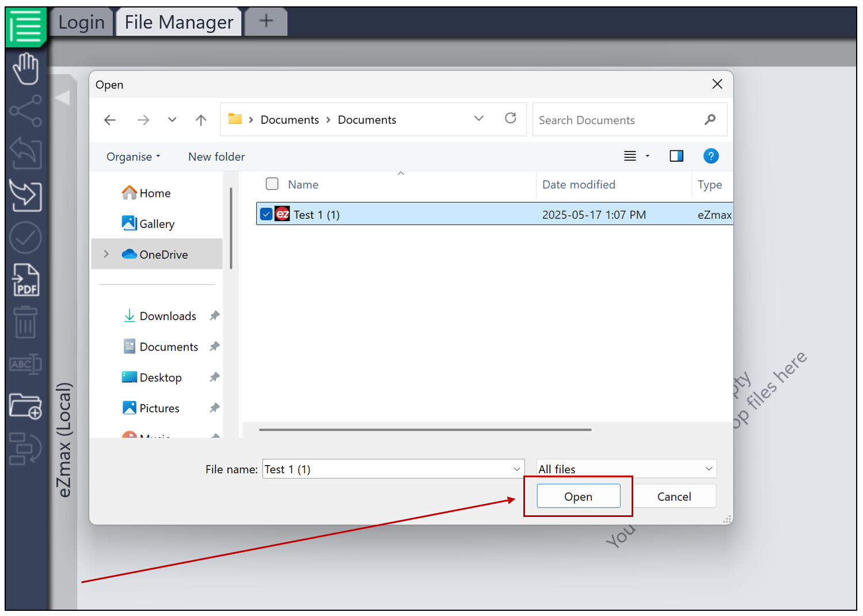Open the All files type dropdown
Image resolution: width=863 pixels, height=616 pixels.
[x=626, y=469]
